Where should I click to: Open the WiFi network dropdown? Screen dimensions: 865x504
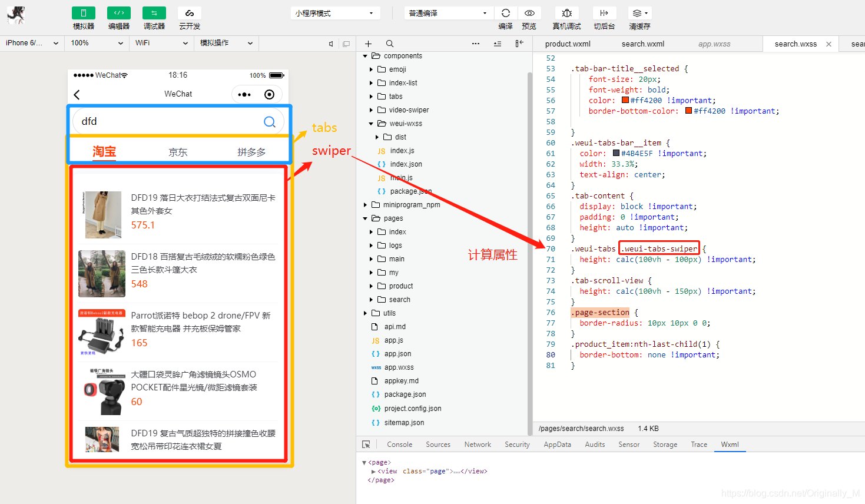click(161, 43)
